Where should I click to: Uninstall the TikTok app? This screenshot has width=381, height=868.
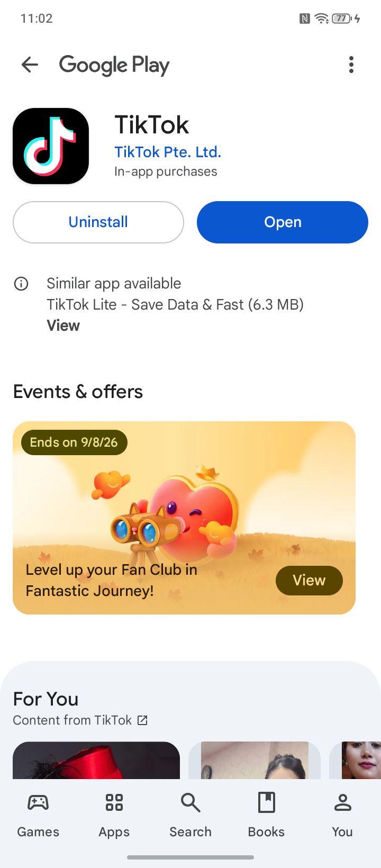(x=98, y=222)
